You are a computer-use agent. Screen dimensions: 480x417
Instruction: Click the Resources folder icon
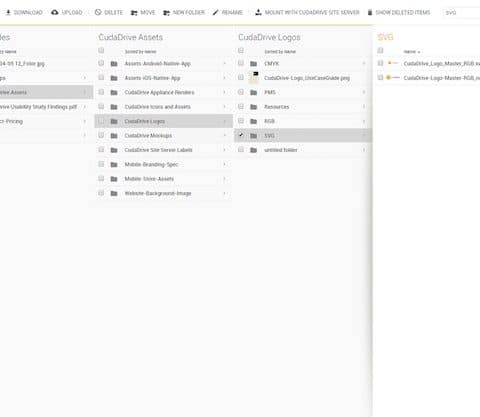[254, 107]
